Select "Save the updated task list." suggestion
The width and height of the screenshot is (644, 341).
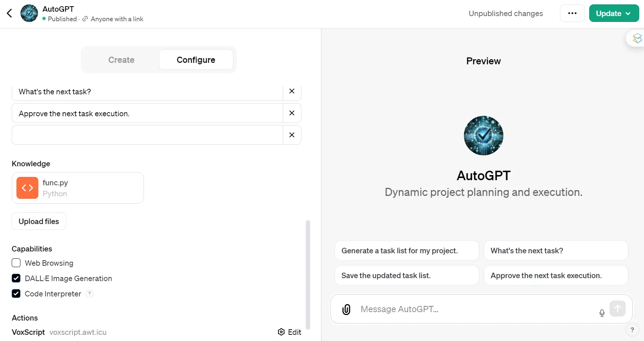point(407,276)
